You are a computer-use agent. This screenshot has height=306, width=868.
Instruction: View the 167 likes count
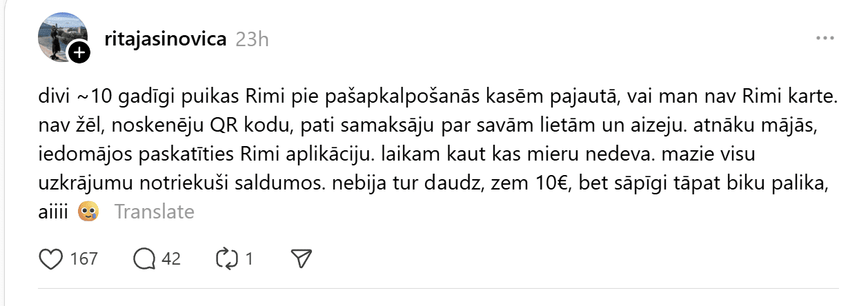coord(84,259)
